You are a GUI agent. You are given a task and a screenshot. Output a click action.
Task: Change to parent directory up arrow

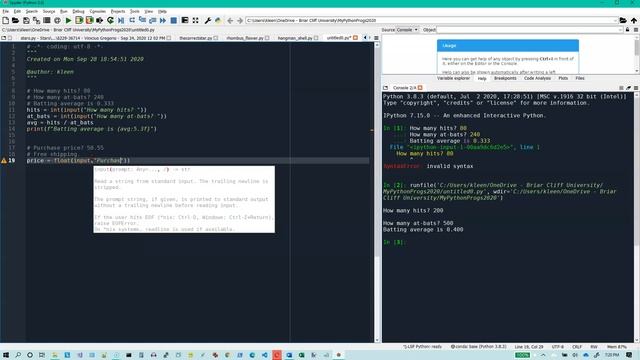click(x=633, y=20)
